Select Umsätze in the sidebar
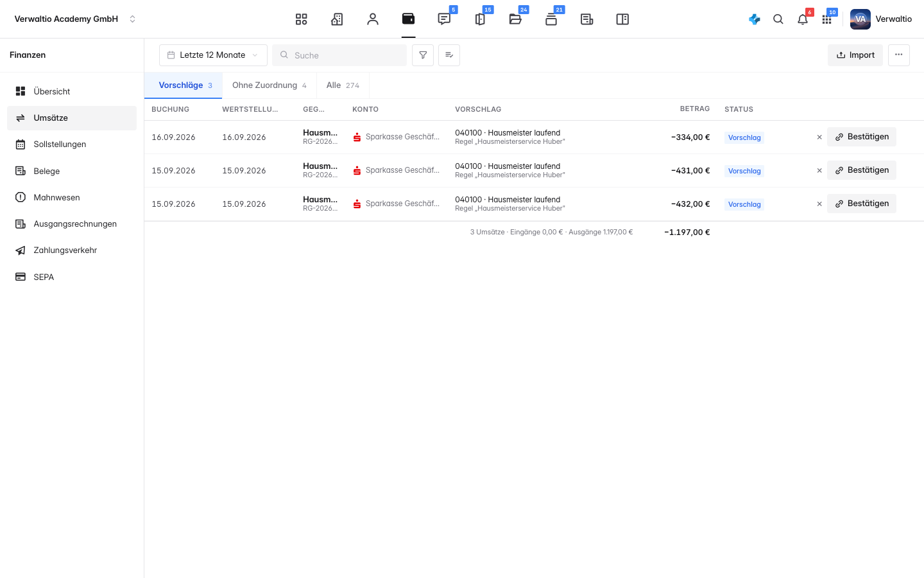 (x=72, y=118)
